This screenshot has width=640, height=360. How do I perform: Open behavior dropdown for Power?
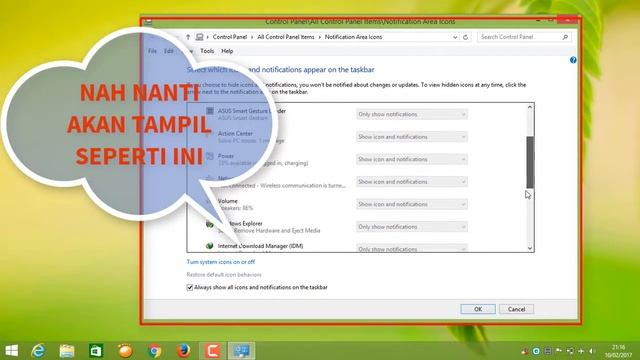tap(411, 159)
